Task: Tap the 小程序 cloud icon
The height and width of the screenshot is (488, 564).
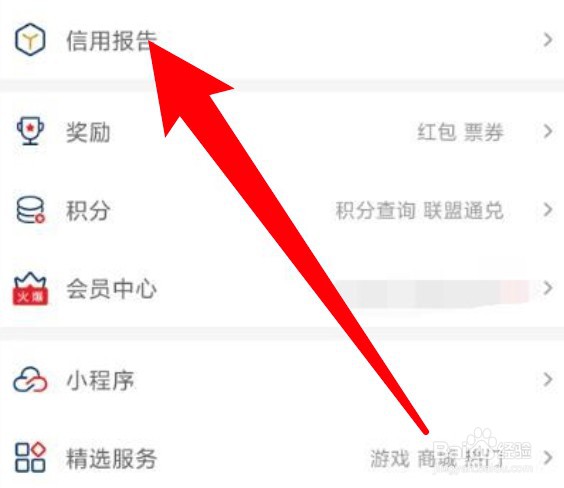Action: [30, 380]
